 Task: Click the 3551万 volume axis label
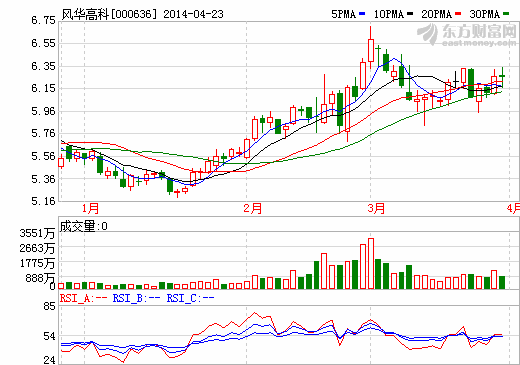(37, 233)
